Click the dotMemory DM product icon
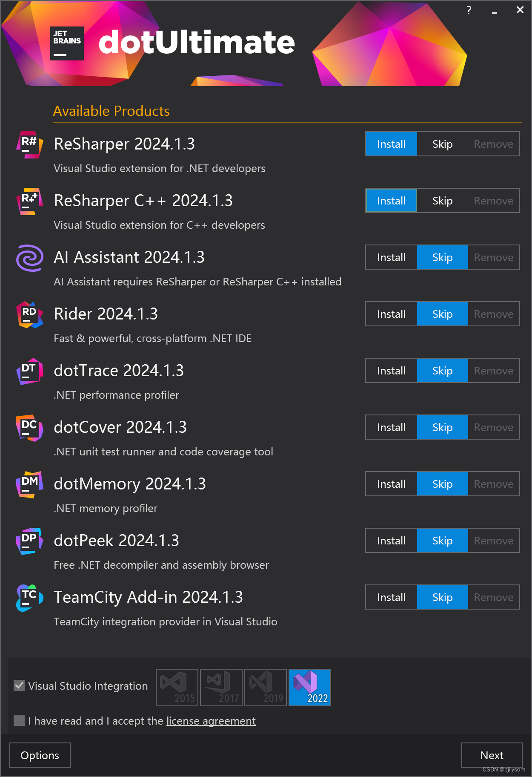This screenshot has width=532, height=777. 30,485
